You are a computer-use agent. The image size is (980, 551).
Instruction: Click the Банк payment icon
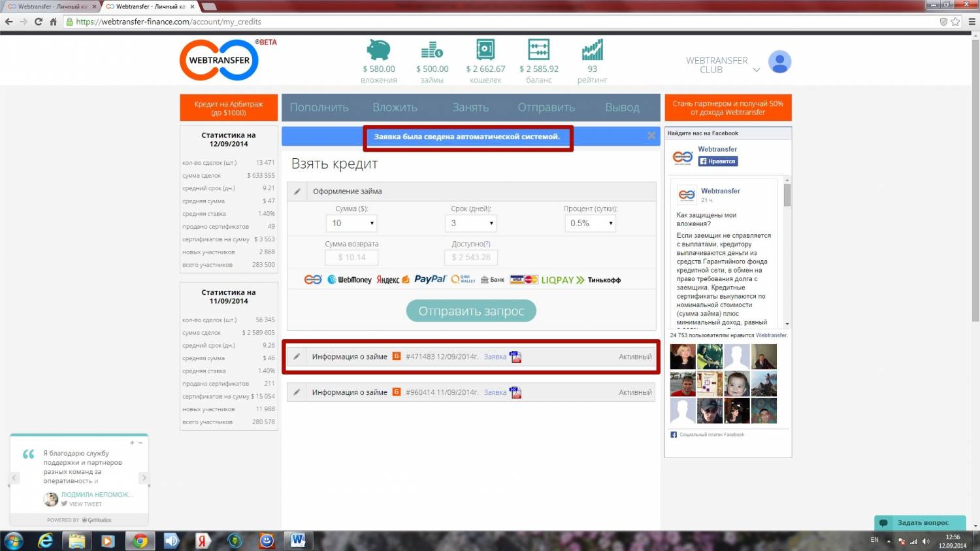tap(493, 280)
